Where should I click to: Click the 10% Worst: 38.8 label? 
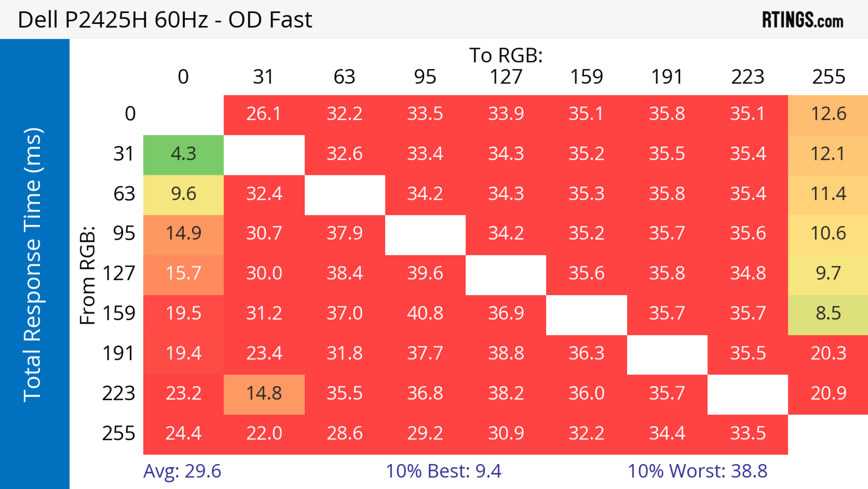tap(698, 471)
